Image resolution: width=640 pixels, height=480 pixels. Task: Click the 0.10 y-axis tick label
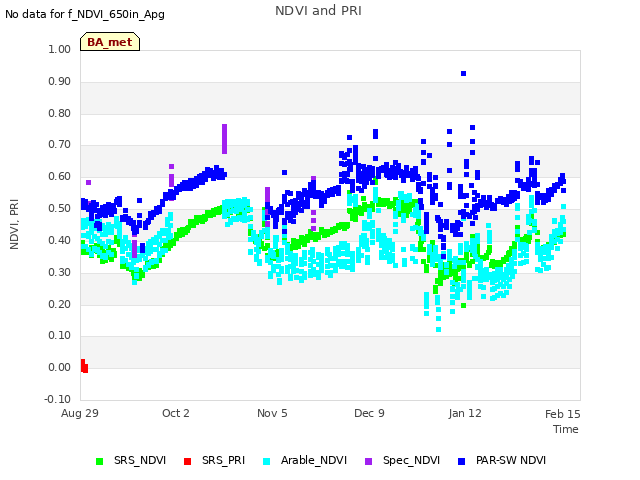pyautogui.click(x=60, y=336)
